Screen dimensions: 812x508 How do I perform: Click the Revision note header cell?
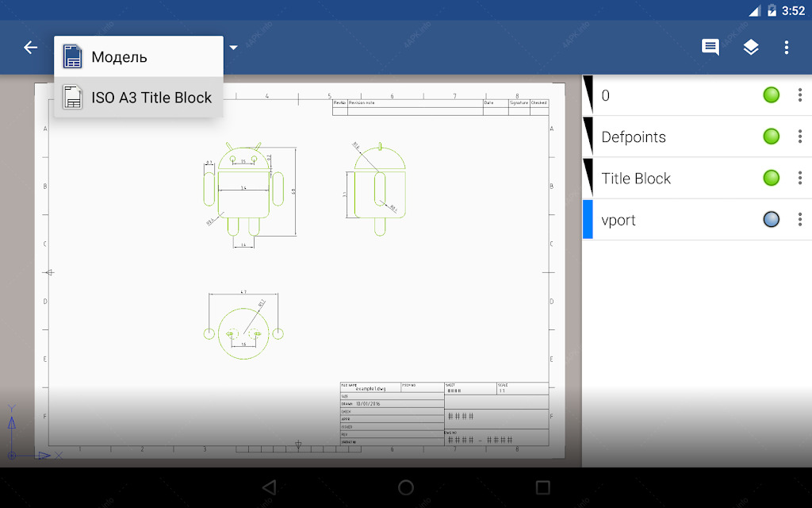click(x=416, y=103)
